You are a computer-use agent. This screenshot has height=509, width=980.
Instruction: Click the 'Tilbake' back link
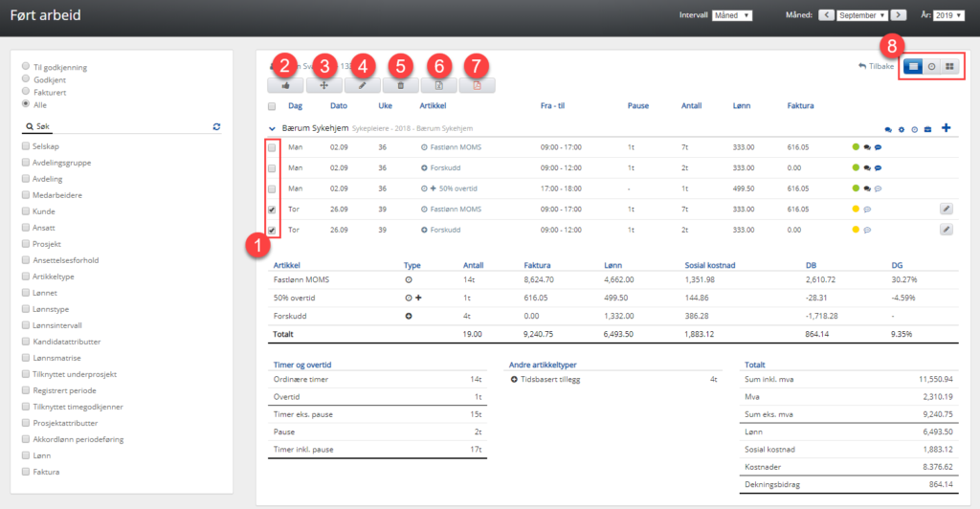coord(875,66)
